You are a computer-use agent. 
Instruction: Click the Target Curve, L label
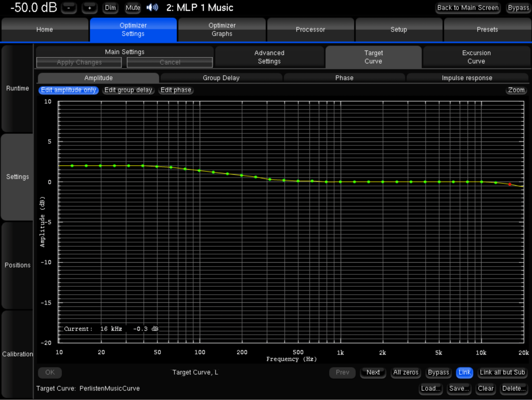click(195, 372)
